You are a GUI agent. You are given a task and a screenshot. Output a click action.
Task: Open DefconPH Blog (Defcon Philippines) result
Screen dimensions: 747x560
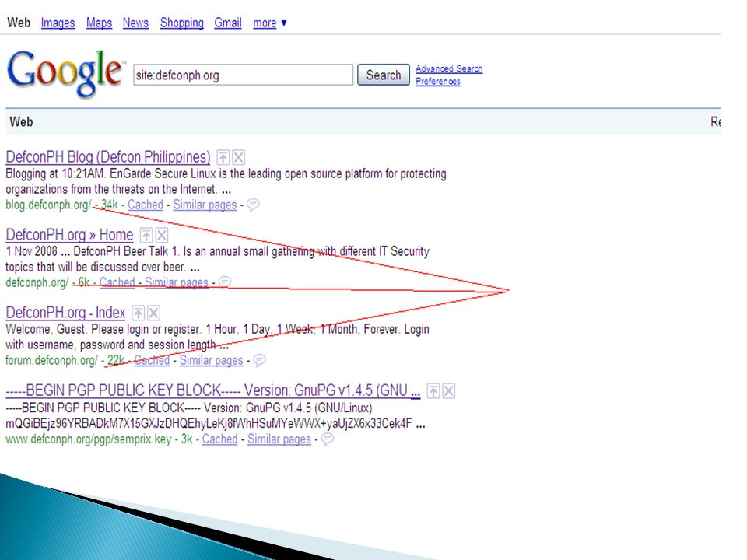point(108,157)
